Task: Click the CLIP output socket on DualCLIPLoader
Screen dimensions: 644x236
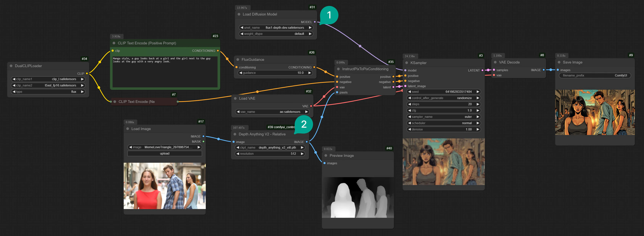Action: pyautogui.click(x=87, y=73)
